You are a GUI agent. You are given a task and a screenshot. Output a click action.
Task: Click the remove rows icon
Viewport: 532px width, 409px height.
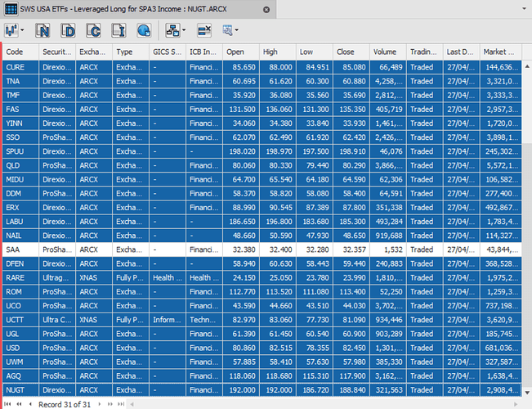(204, 30)
